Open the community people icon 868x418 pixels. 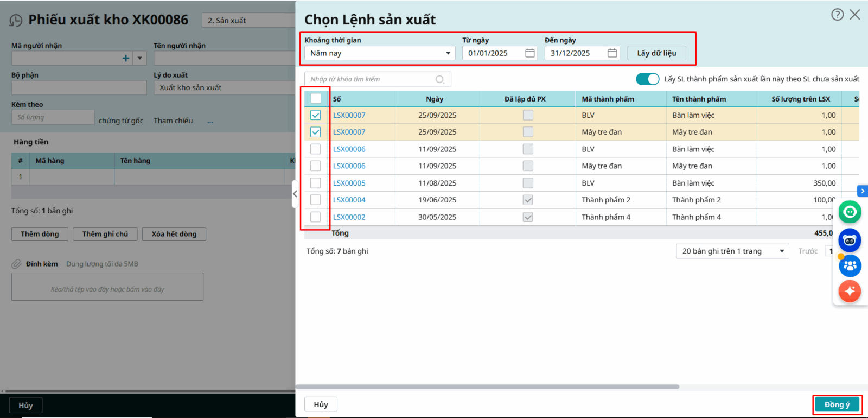click(x=850, y=265)
